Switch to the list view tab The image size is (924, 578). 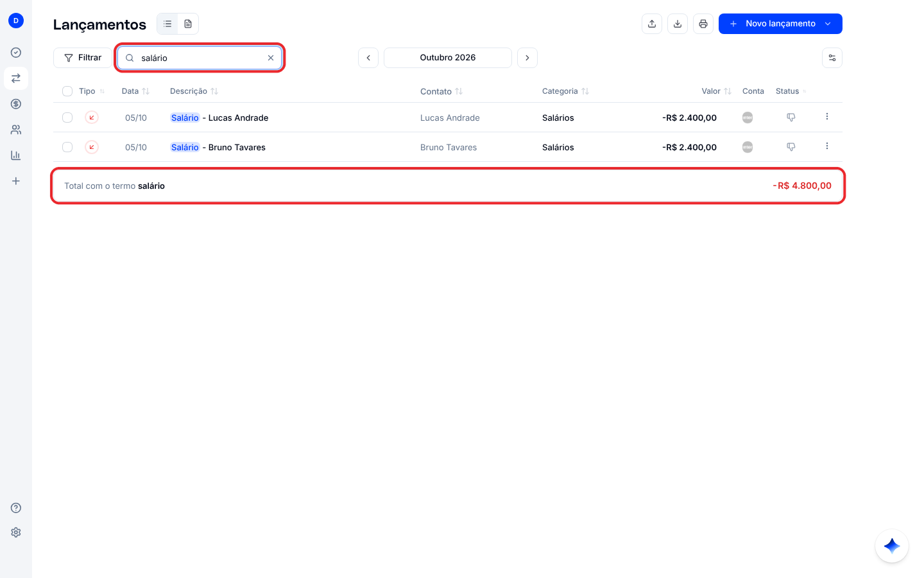pyautogui.click(x=167, y=24)
